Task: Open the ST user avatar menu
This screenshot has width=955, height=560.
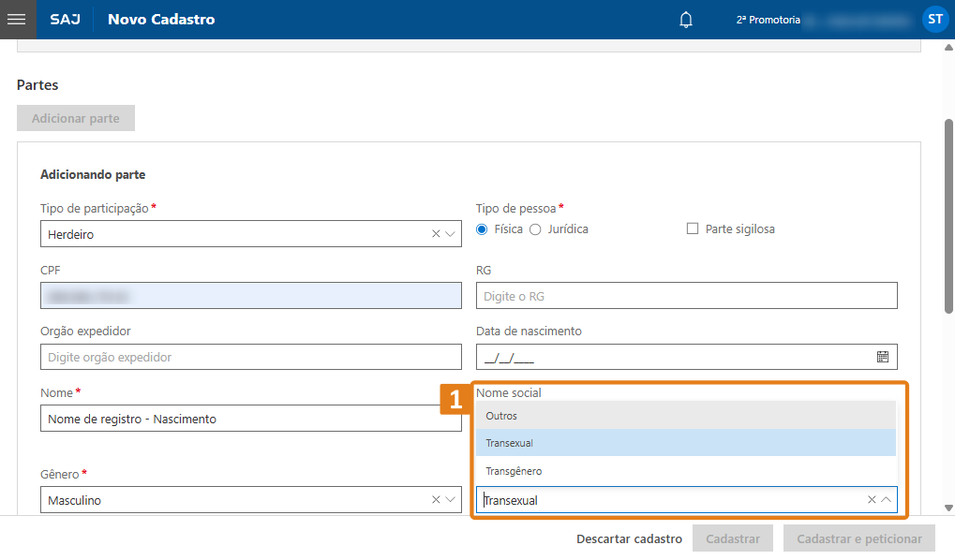Action: pos(934,19)
